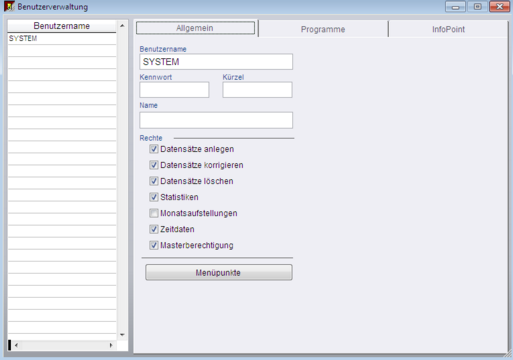The image size is (513, 360).
Task: Click the user list scroll down arrow
Action: tap(122, 335)
